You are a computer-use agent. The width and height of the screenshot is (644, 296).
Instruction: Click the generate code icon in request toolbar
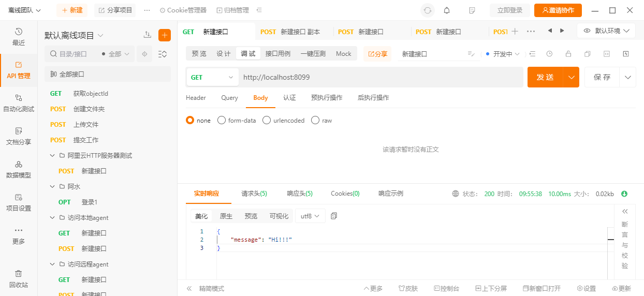[607, 54]
